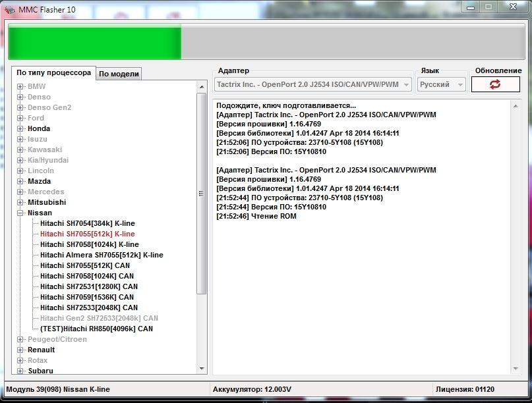Screen dimensions: 532x403
Task: Expand the Honda tree node
Action: (20, 128)
